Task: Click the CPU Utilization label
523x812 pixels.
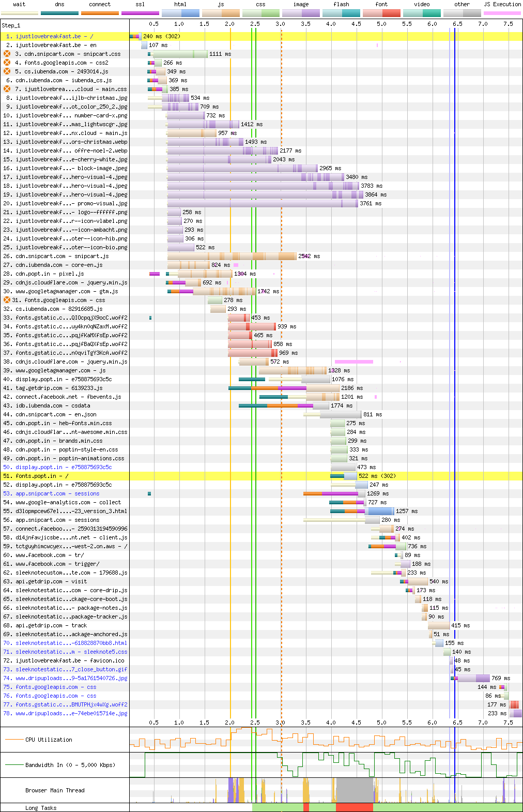Action: coord(49,740)
